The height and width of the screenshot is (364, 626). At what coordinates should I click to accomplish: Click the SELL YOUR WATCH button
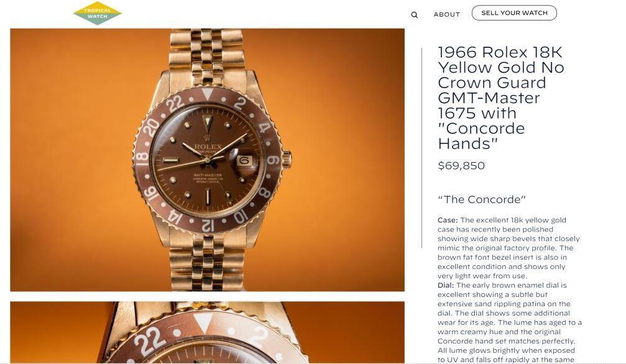[514, 13]
